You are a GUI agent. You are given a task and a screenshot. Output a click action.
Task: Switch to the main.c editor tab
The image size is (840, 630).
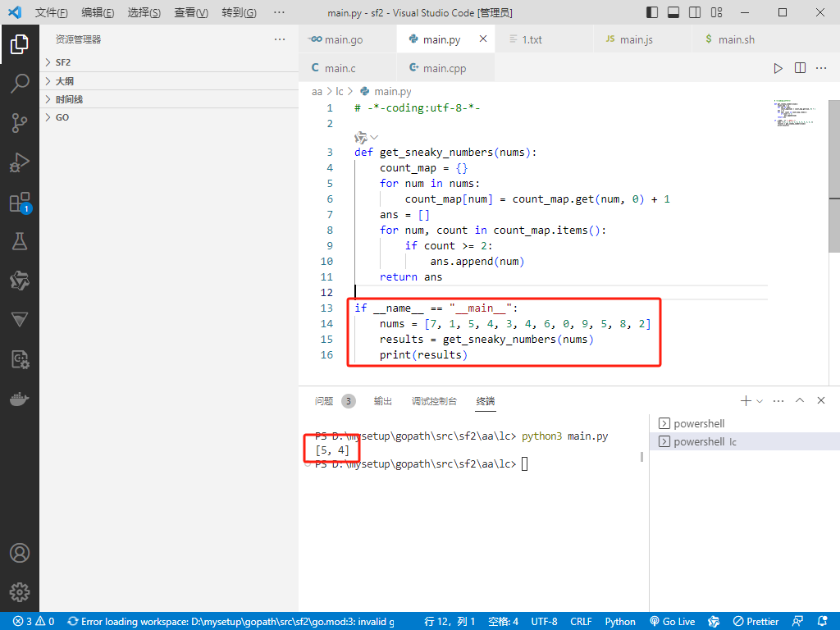(x=348, y=68)
